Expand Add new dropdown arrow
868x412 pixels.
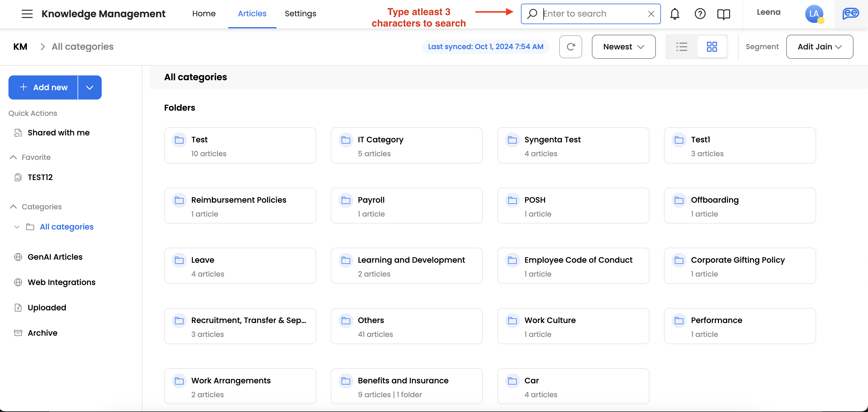[x=90, y=87]
